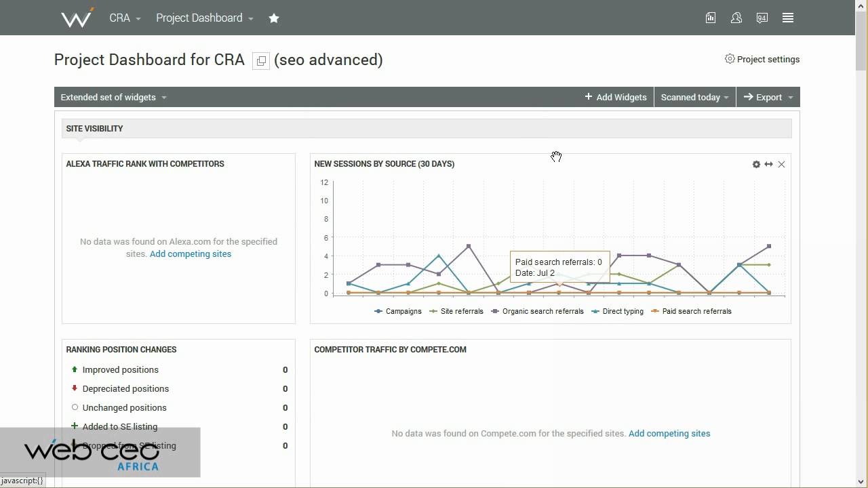Click COMPETITOR TRAFFIC BY COMPETE.COM title
The height and width of the screenshot is (488, 868).
pos(391,349)
